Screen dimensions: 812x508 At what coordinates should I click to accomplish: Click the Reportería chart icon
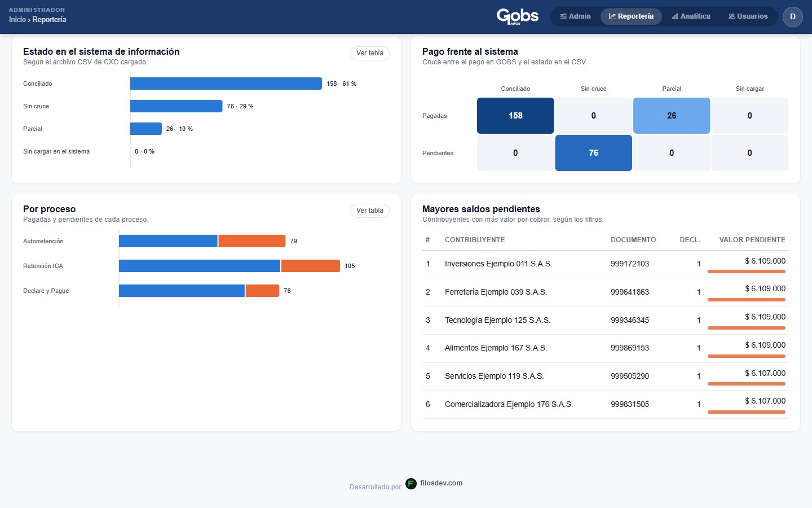[x=612, y=16]
